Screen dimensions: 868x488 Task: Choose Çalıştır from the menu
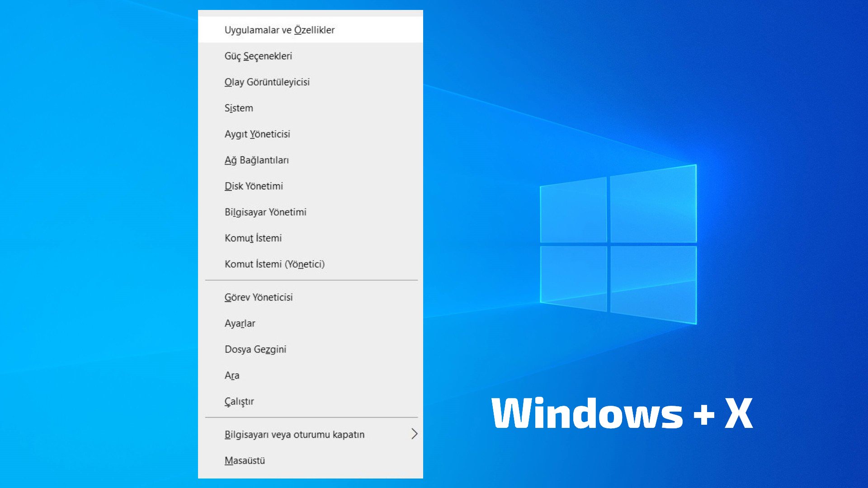[311, 401]
